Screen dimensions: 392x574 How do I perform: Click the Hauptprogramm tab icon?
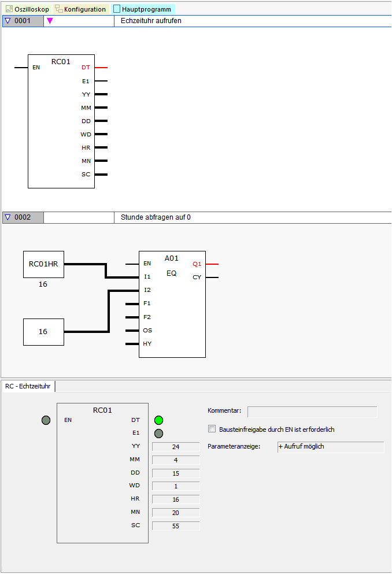point(117,9)
